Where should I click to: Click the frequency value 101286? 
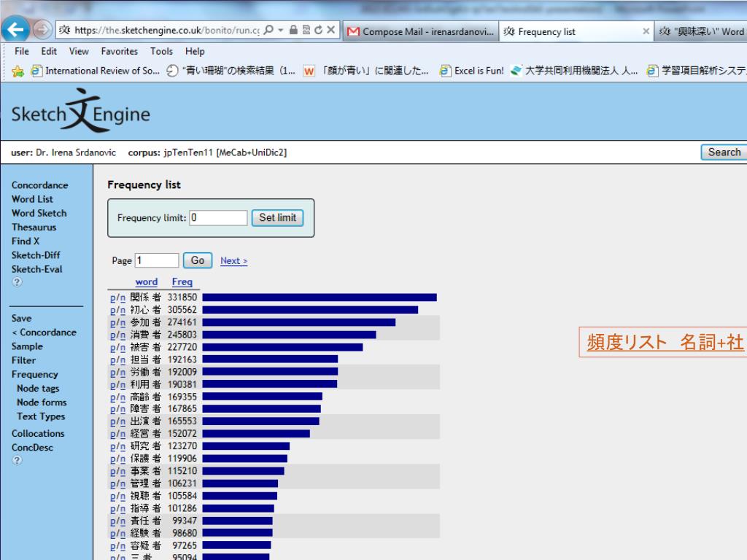tap(182, 508)
